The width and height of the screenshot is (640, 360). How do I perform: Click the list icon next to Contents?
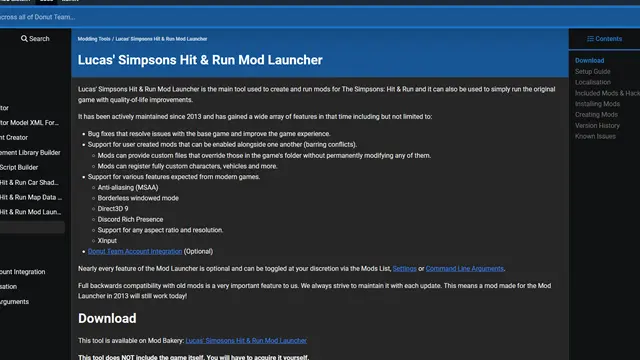tap(590, 39)
